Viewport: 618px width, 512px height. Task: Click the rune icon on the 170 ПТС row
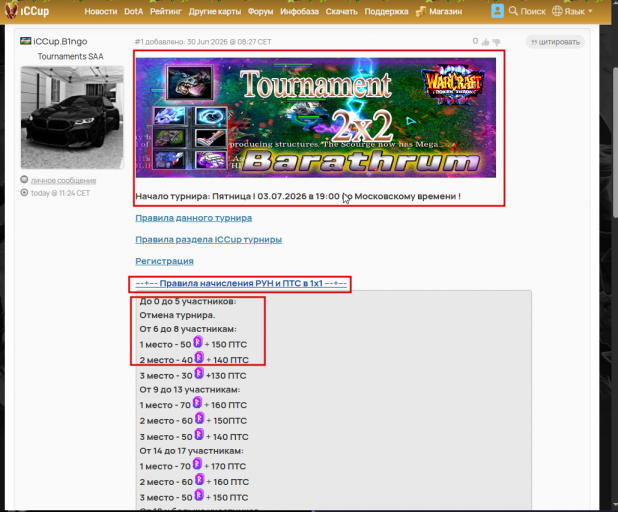point(197,464)
